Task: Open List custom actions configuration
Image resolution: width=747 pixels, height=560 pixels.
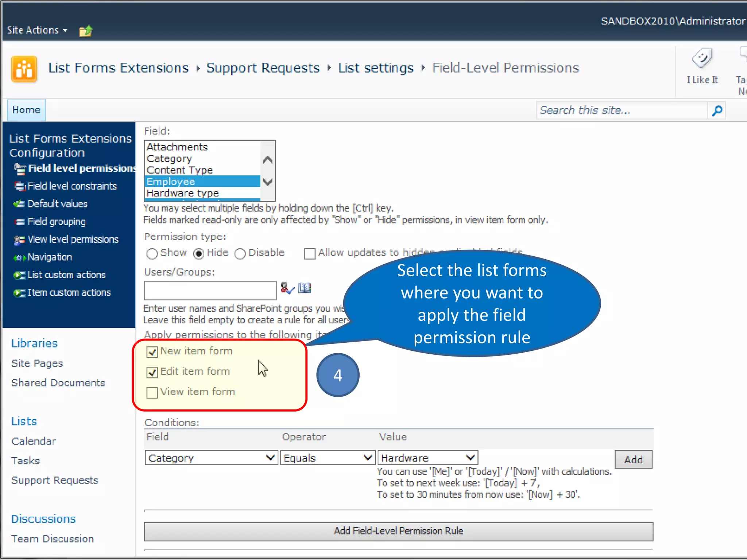Action: (x=67, y=275)
